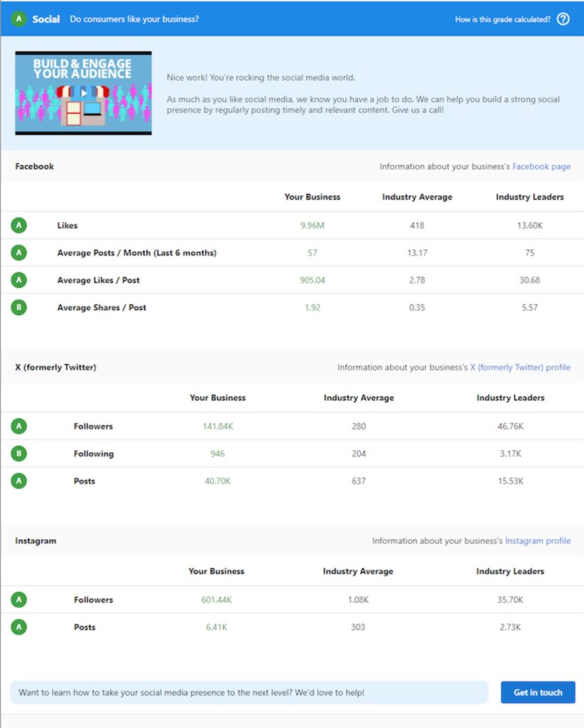584x728 pixels.
Task: Click the 204 industry average value
Action: (359, 454)
